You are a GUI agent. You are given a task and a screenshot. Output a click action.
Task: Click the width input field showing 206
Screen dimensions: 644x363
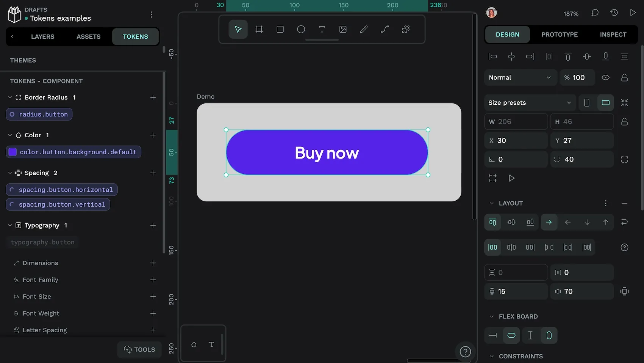point(516,121)
